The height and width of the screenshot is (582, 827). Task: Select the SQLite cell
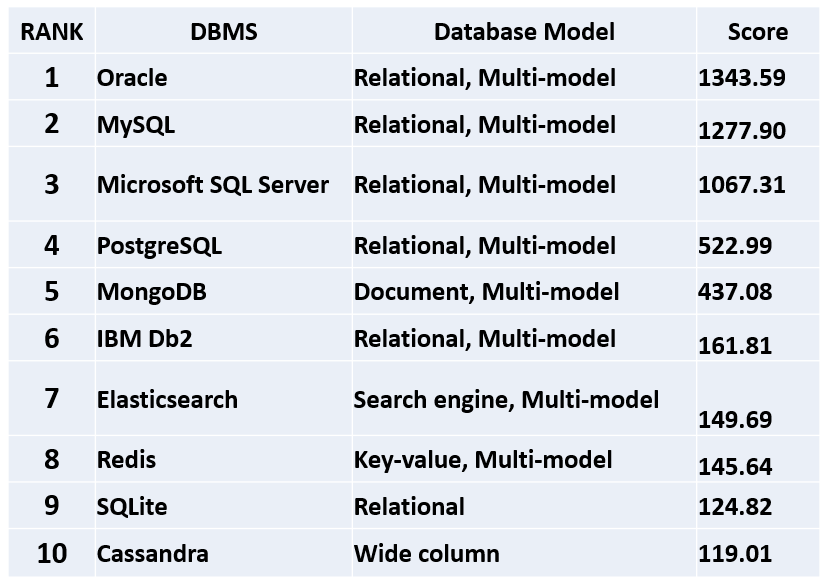pyautogui.click(x=132, y=507)
